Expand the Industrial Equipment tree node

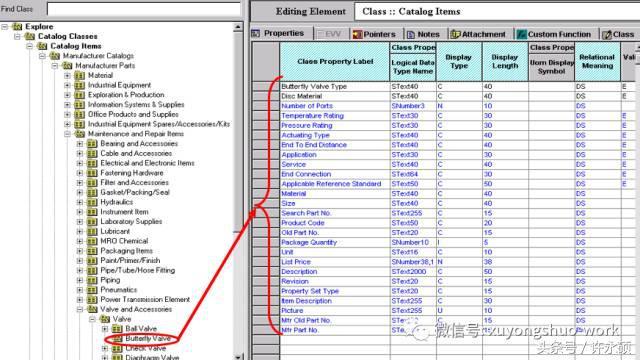(x=67, y=85)
